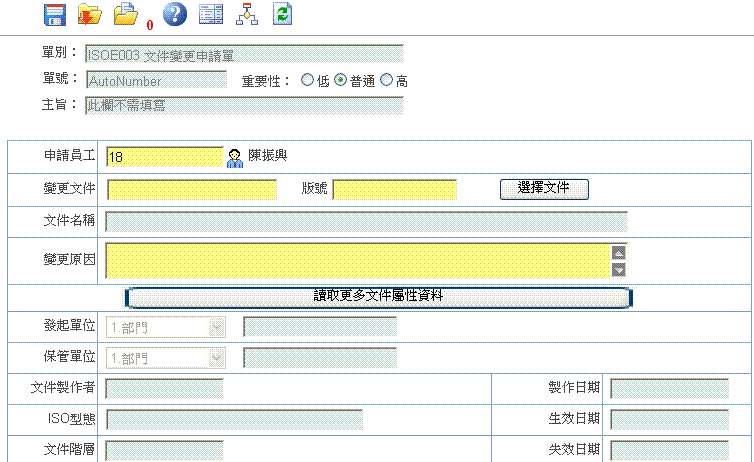Select 高 importance radio button
This screenshot has height=462, width=754.
(x=387, y=81)
